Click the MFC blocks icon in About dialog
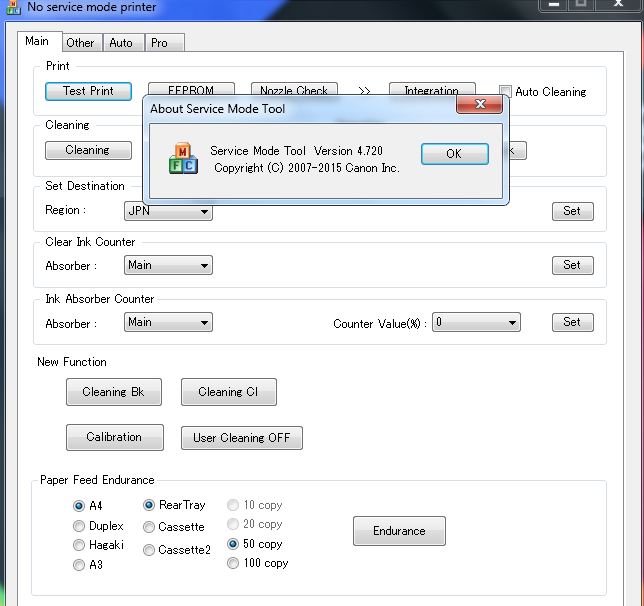644x606 pixels. tap(183, 159)
